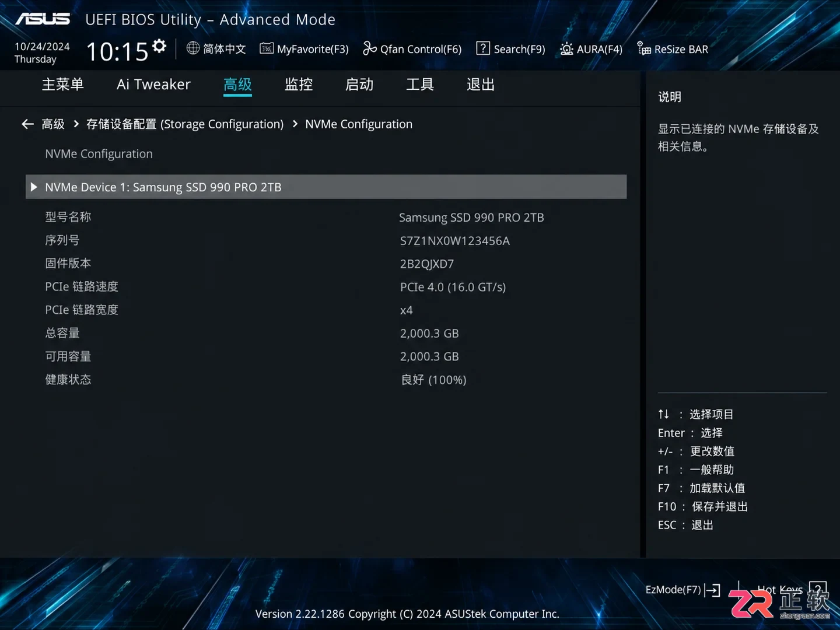This screenshot has height=630, width=840.
Task: Click the 型号名称 label
Action: point(68,217)
